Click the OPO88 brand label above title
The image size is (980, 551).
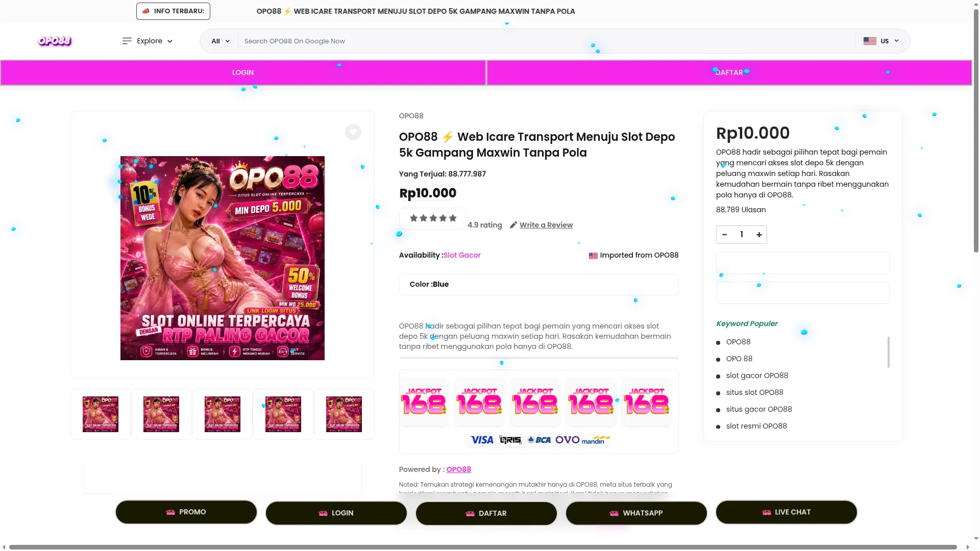click(x=411, y=116)
